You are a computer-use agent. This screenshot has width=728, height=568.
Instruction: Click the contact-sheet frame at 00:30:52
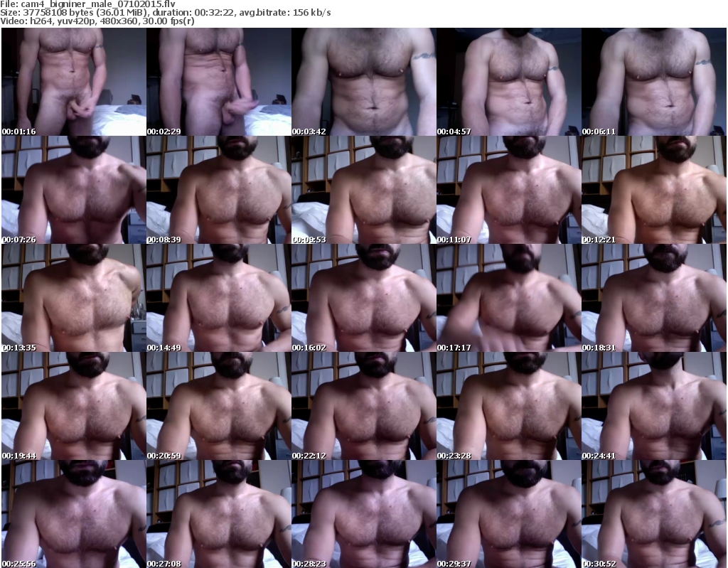(654, 514)
